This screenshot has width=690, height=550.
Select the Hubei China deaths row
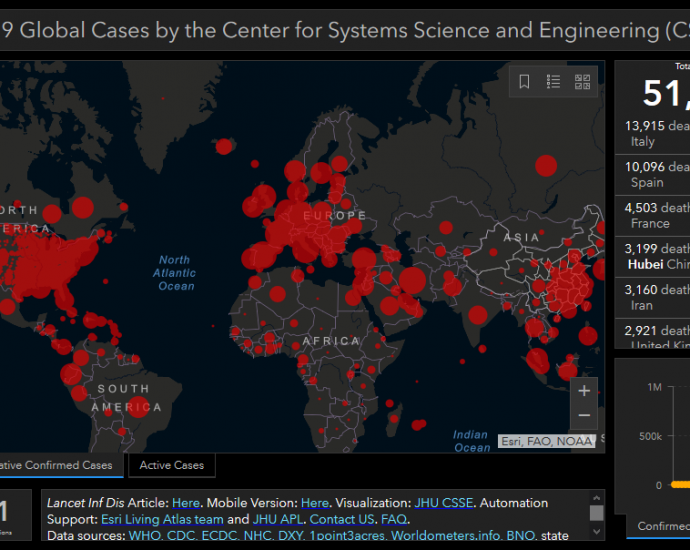point(652,257)
